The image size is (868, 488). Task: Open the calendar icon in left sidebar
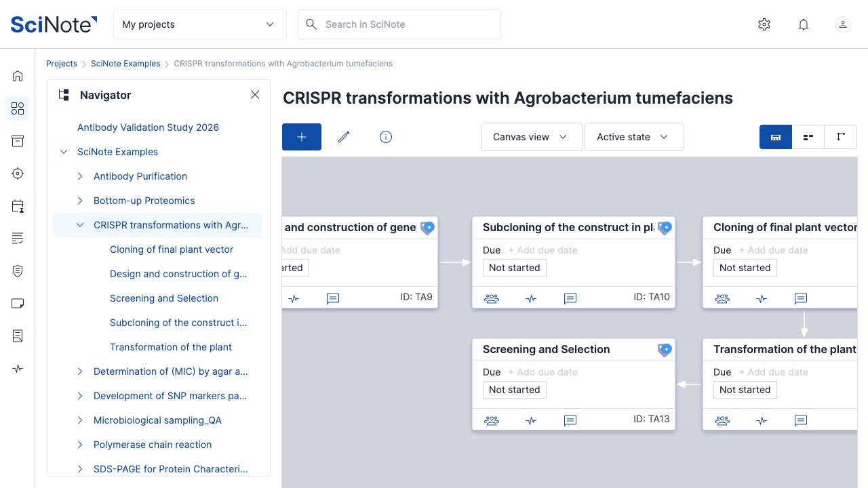click(x=18, y=206)
